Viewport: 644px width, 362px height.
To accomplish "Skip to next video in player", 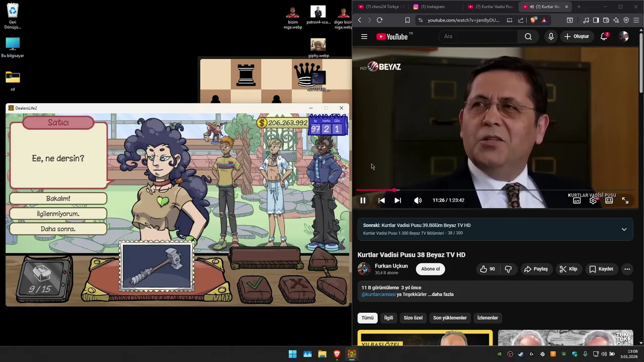I will [397, 200].
